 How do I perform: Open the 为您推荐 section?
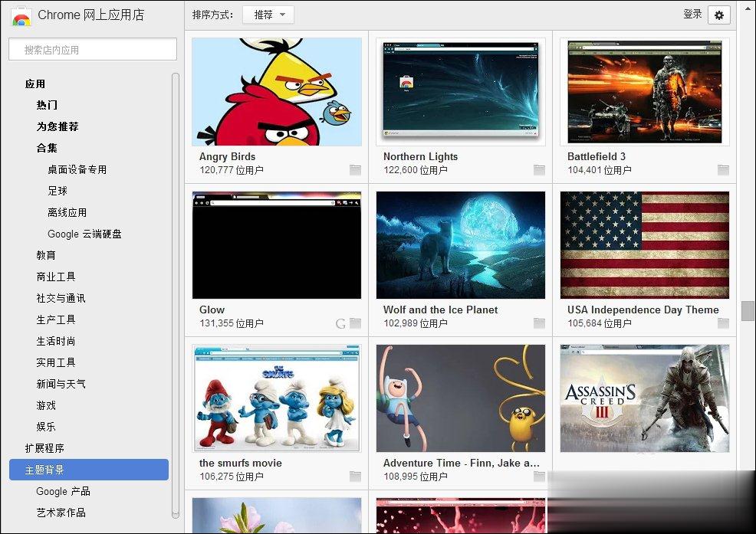(58, 126)
